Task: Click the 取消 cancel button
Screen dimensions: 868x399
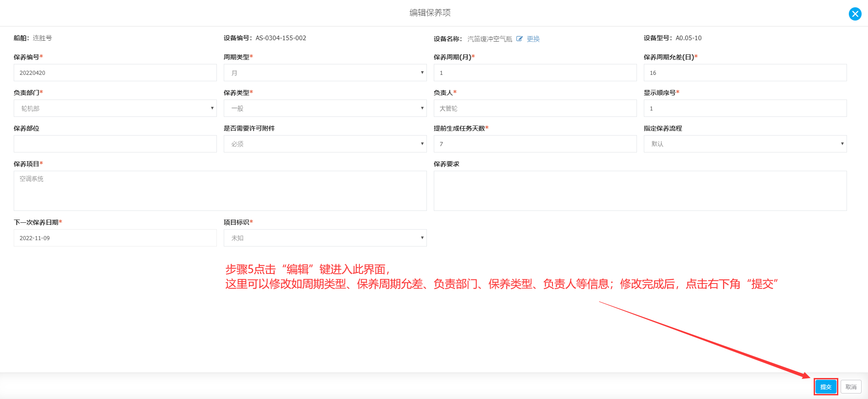Action: pos(851,387)
